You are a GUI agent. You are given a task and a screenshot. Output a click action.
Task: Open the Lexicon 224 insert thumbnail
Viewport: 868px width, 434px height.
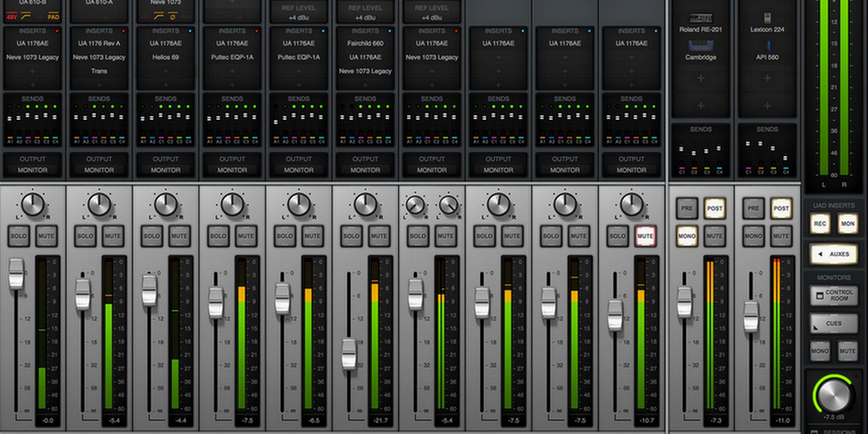[x=767, y=17]
